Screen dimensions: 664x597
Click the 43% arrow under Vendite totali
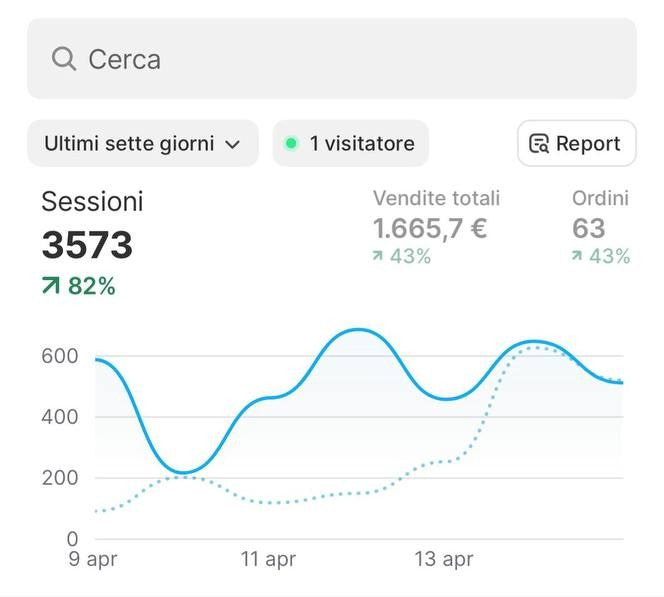pyautogui.click(x=378, y=256)
